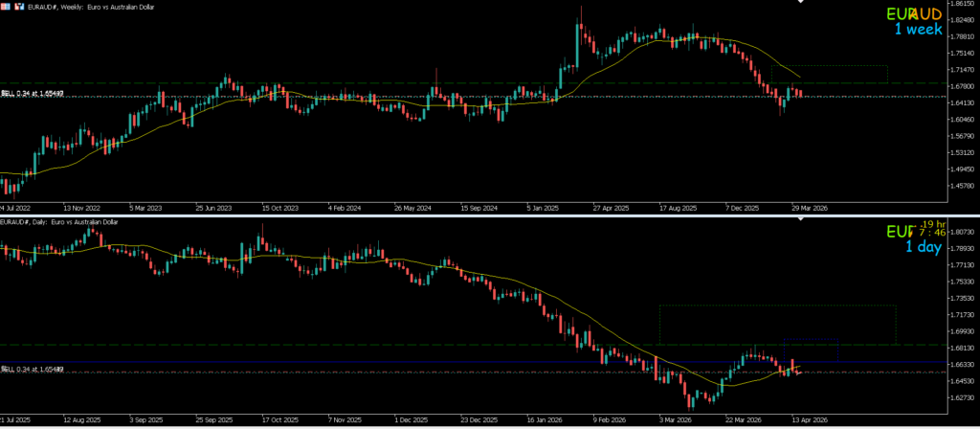Select the SELL 0.34 order label on daily chart
The height and width of the screenshot is (429, 980).
33,368
